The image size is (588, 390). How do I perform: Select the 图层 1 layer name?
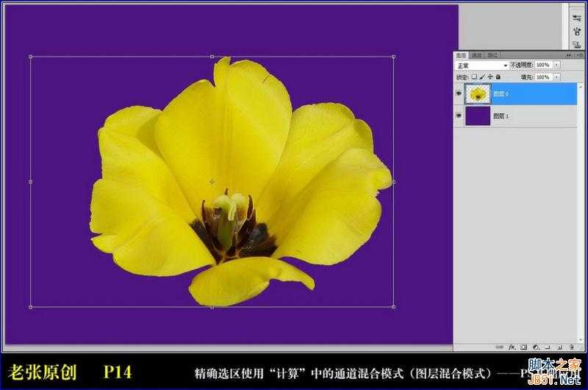(x=501, y=116)
